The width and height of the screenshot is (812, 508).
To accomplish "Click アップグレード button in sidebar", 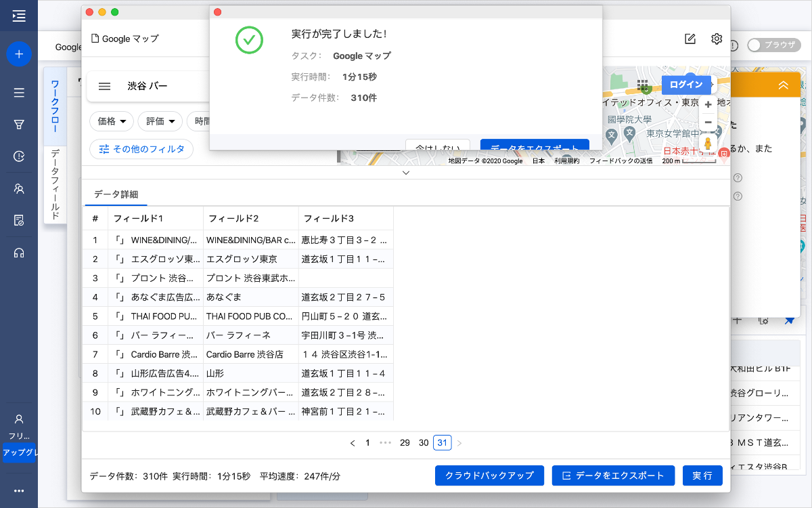I will (19, 452).
